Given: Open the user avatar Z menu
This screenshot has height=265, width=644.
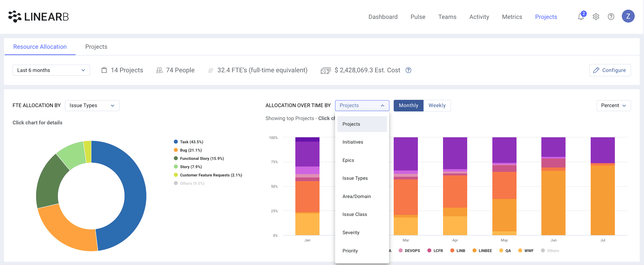Looking at the screenshot, I should (x=628, y=16).
